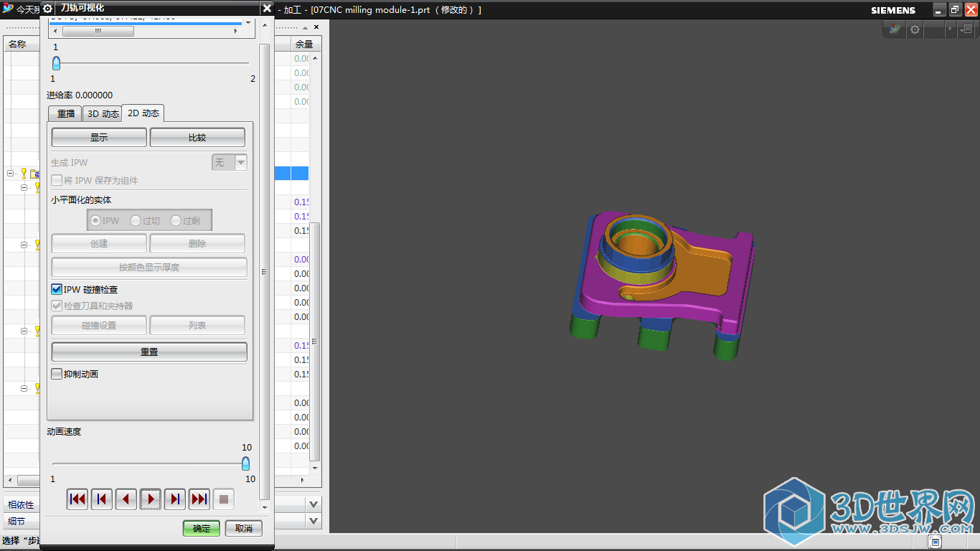Select the IPW radio button
Image resolution: width=980 pixels, height=551 pixels.
95,220
